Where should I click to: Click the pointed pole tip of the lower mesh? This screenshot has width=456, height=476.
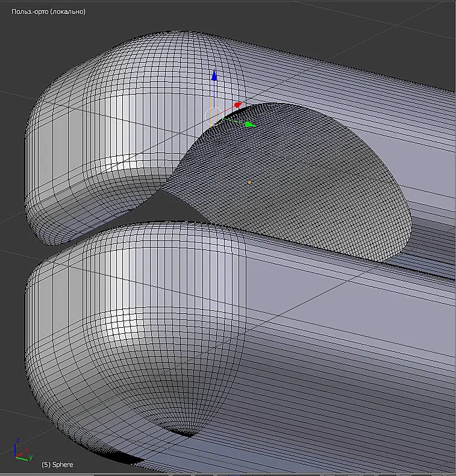(187, 434)
